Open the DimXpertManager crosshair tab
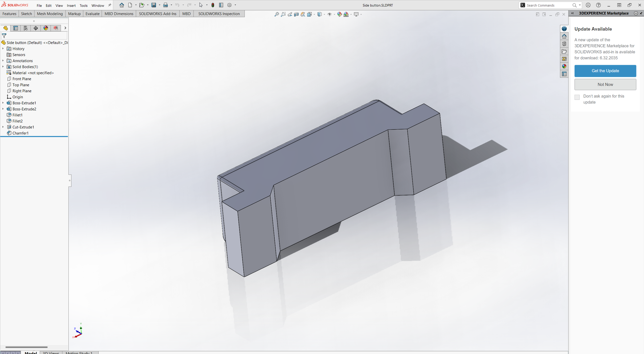644x354 pixels. (36, 28)
